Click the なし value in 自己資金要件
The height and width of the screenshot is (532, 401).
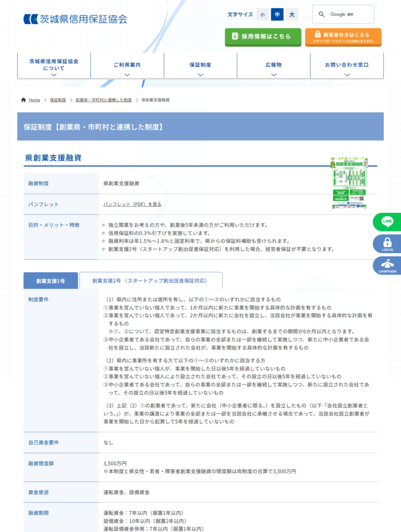[109, 442]
